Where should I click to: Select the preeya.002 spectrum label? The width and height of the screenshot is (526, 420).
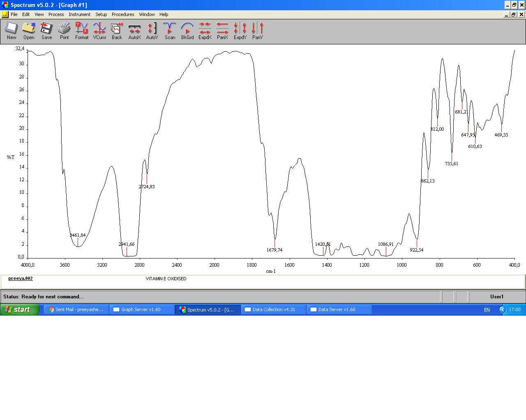click(21, 278)
